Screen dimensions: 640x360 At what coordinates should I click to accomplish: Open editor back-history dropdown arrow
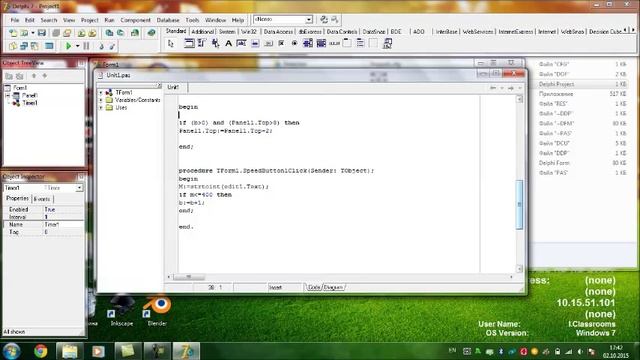tap(502, 88)
